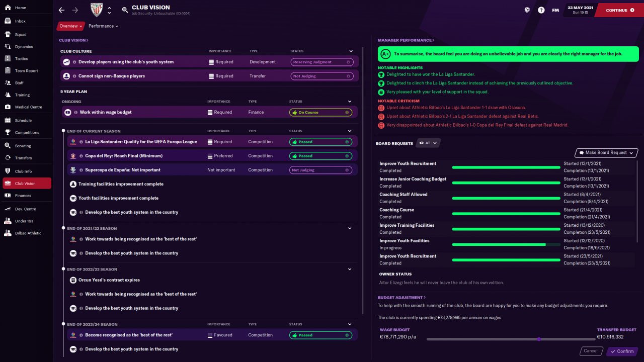
Task: Click Passed status for Copa del Rey objective
Action: click(320, 156)
